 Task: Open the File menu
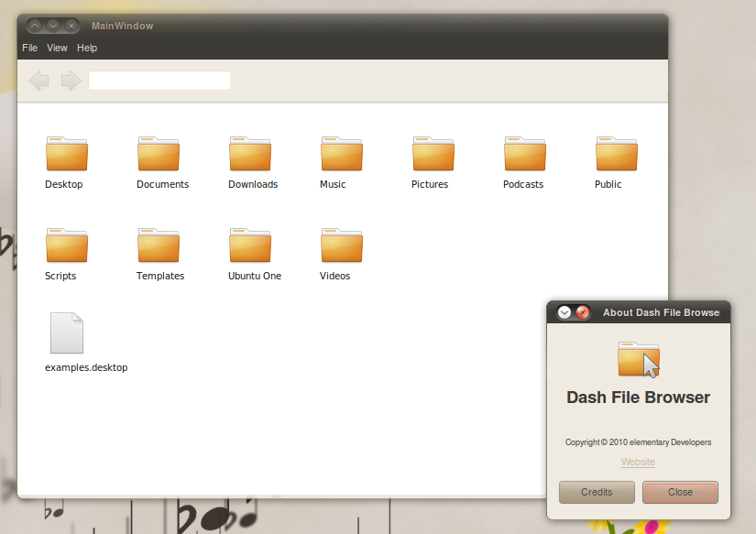29,48
